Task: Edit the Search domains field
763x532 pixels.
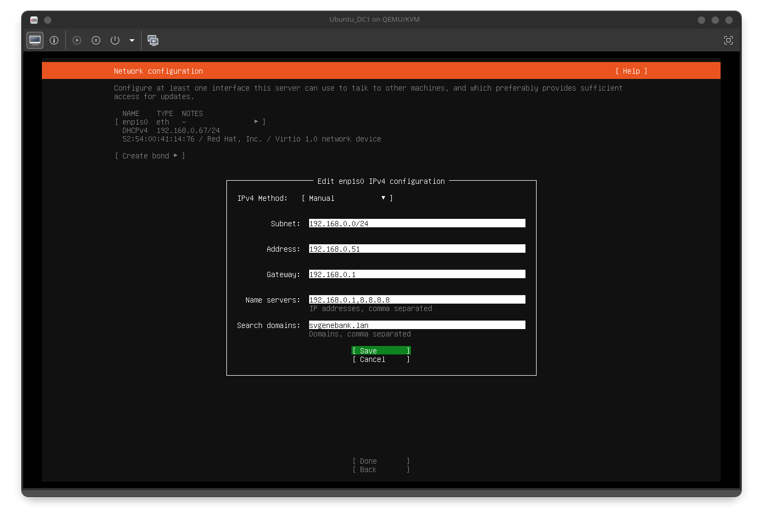Action: click(417, 325)
